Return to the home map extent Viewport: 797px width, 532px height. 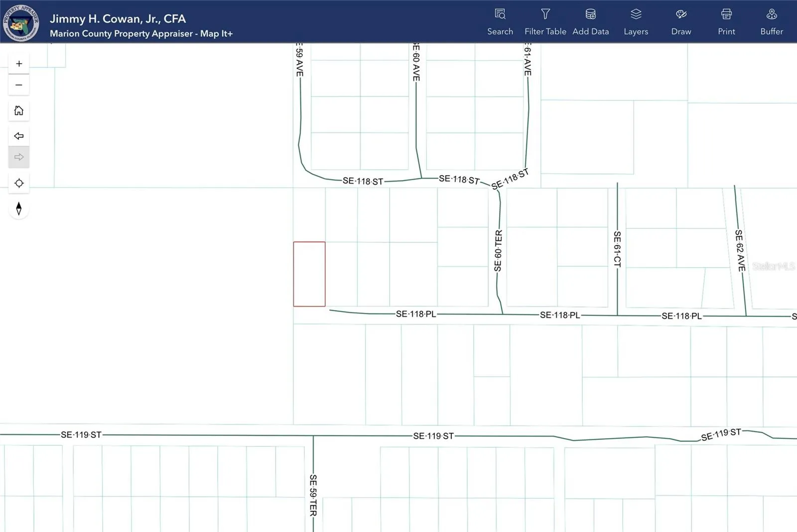coord(19,110)
